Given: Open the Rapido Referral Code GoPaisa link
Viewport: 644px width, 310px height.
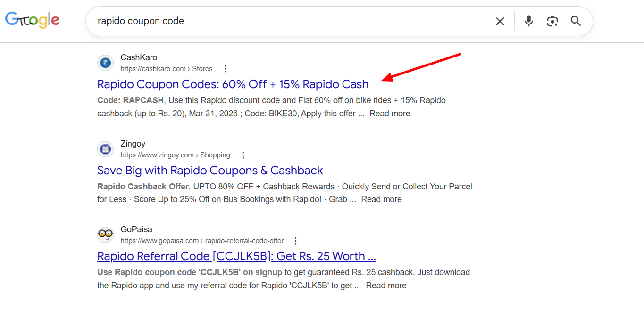Looking at the screenshot, I should [x=236, y=256].
